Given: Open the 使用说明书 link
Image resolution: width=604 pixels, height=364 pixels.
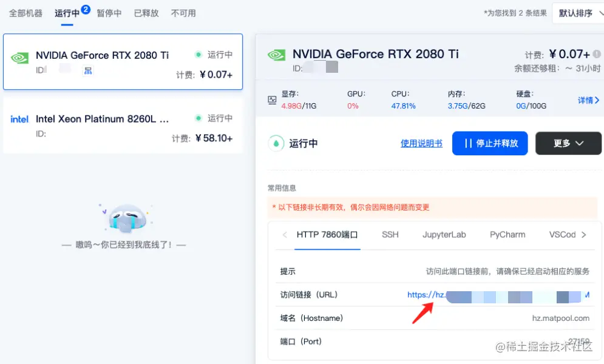Looking at the screenshot, I should coord(421,144).
